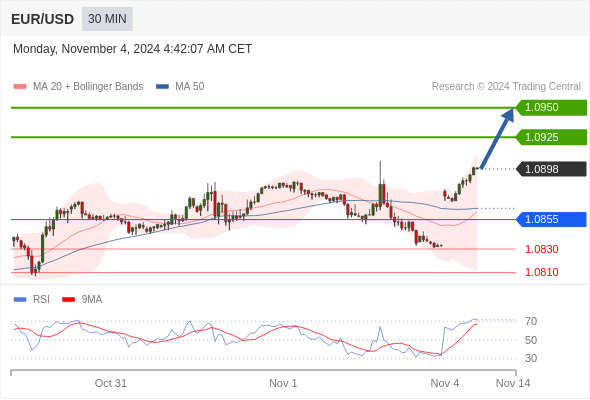
Task: Click the RSI 30 level label
Action: point(531,358)
